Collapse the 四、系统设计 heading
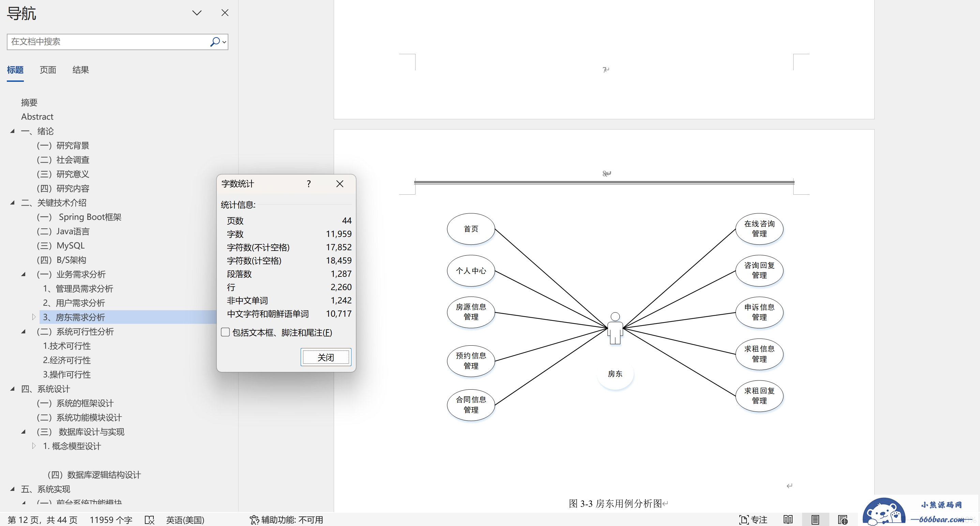This screenshot has width=980, height=526. (13, 389)
